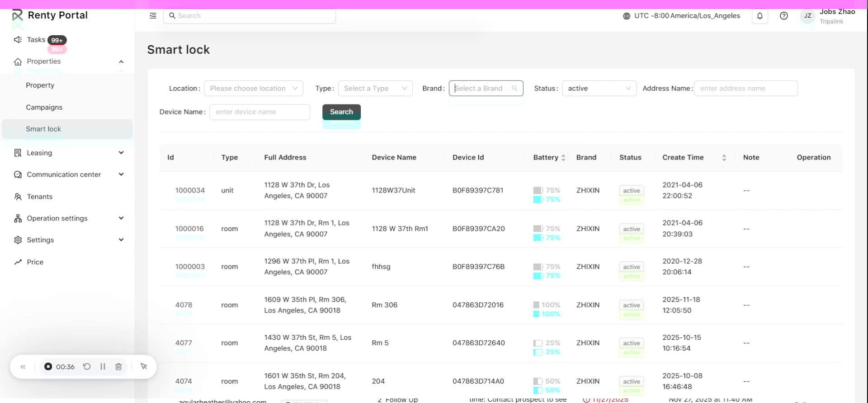Viewport: 868px width, 403px height.
Task: Click device Id 1000016 cell
Action: [189, 229]
